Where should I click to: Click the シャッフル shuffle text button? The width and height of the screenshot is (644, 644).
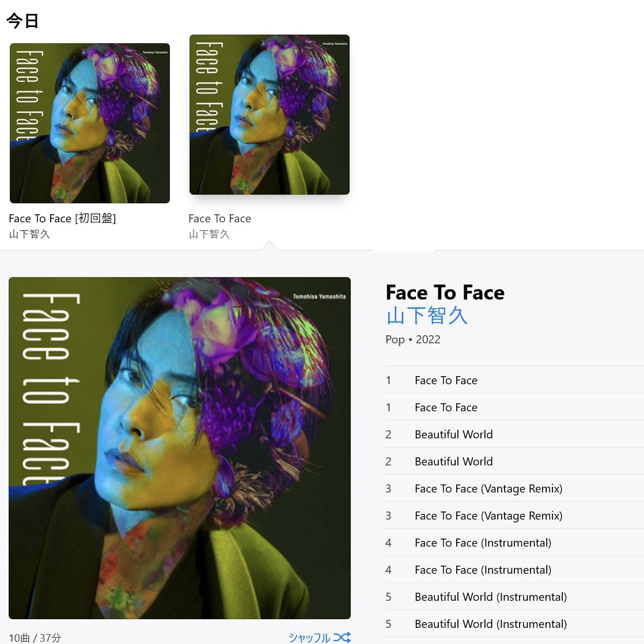click(x=309, y=638)
